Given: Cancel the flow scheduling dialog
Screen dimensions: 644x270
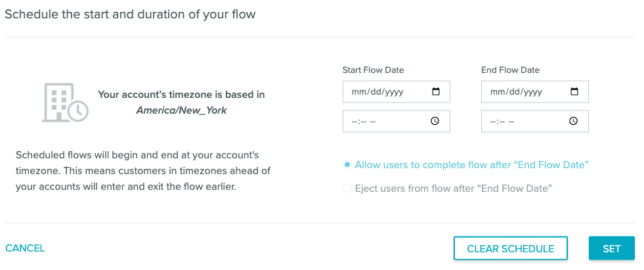Looking at the screenshot, I should (x=25, y=248).
